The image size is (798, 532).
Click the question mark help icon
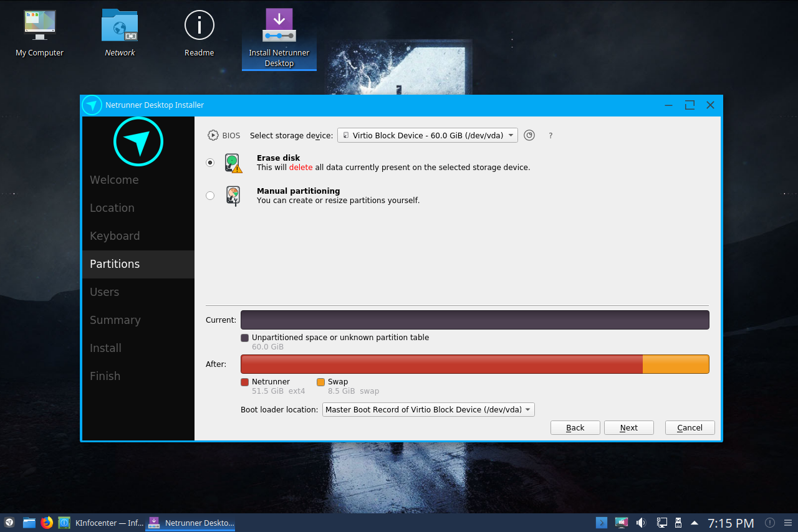pyautogui.click(x=550, y=135)
